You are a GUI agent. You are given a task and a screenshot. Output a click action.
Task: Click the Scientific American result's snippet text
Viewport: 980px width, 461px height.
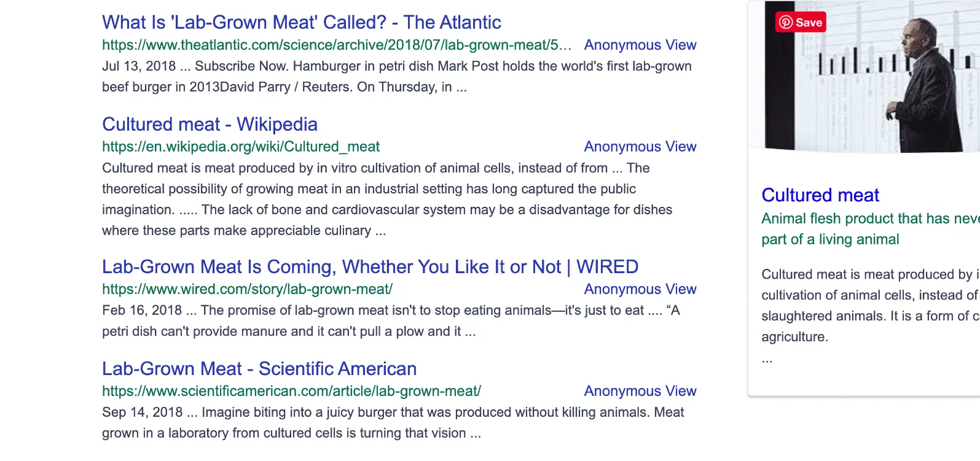pyautogui.click(x=393, y=422)
